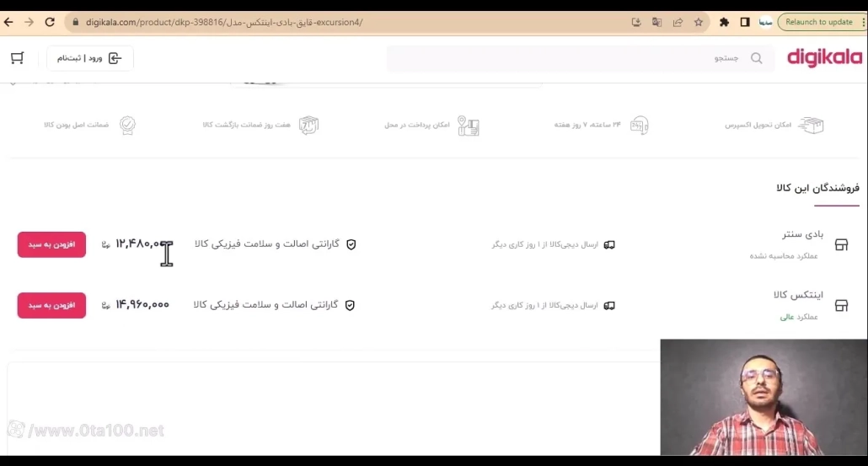Click the presenter webcam thumbnail
Viewport: 868px width, 466px height.
764,397
